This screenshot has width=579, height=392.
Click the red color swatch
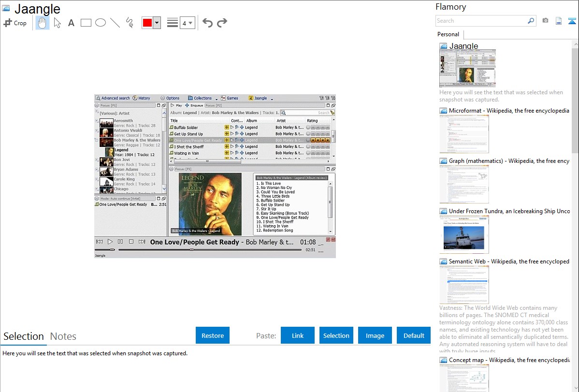(x=147, y=23)
